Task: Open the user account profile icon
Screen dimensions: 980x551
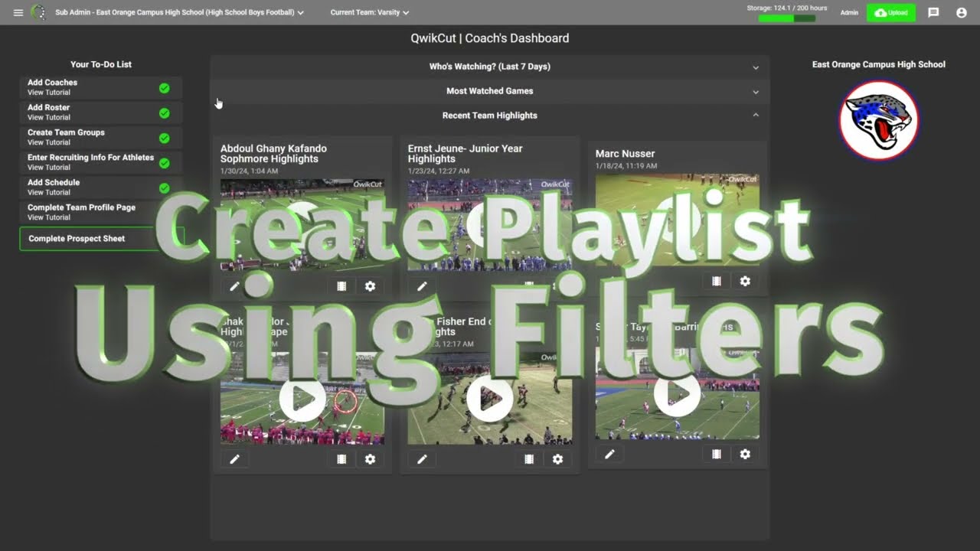Action: (962, 12)
